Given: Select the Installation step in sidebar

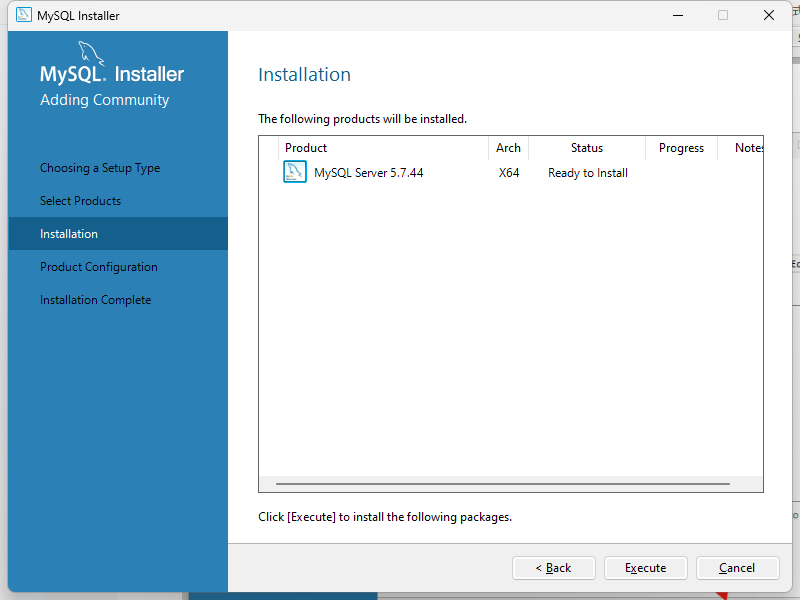Looking at the screenshot, I should tap(118, 234).
